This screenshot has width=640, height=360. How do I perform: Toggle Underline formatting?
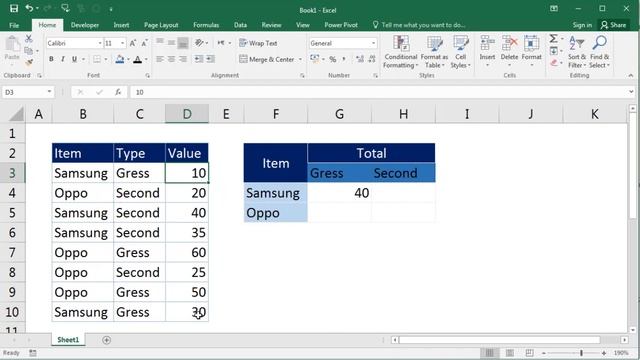pyautogui.click(x=74, y=60)
